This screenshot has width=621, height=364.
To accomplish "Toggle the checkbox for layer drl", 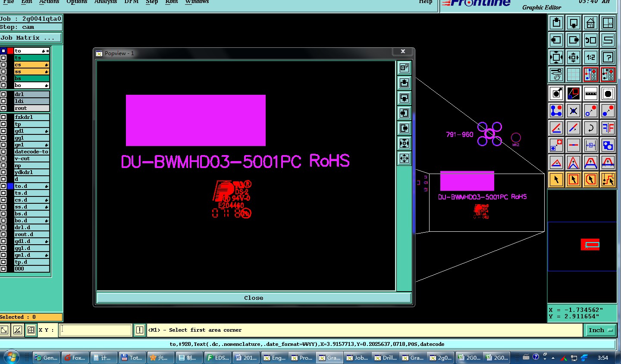I will coord(3,94).
